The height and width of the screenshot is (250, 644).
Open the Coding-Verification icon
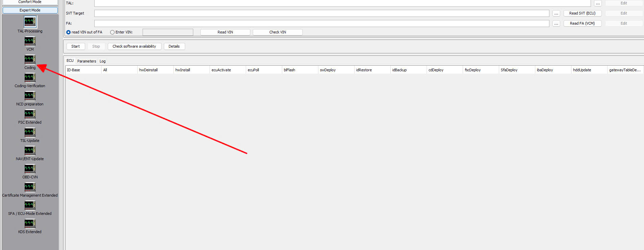(30, 77)
